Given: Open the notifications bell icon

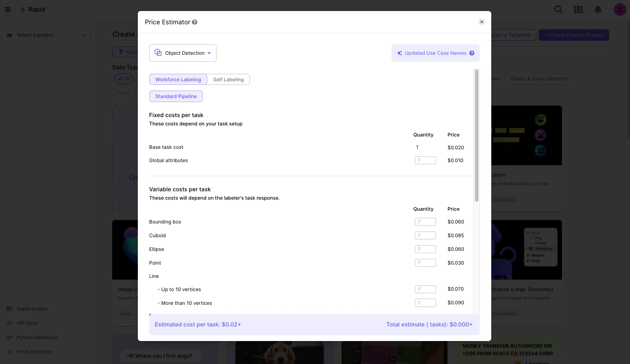Looking at the screenshot, I should click(598, 9).
